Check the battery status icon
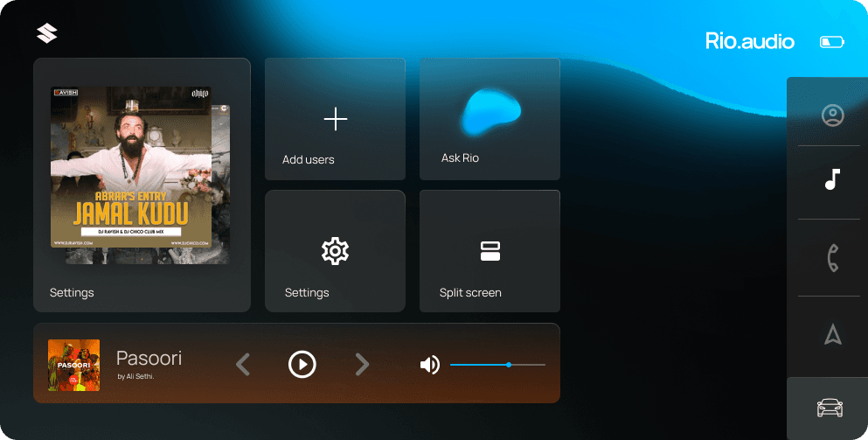 click(831, 42)
